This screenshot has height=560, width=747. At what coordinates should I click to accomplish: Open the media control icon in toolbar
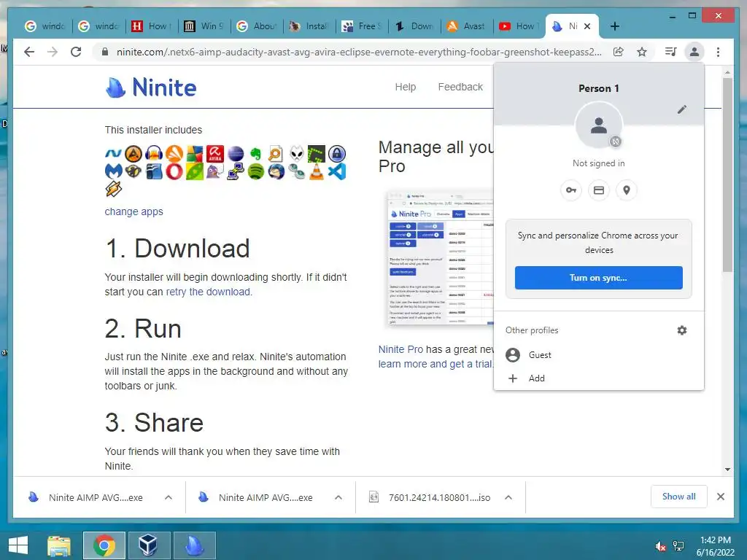(670, 52)
